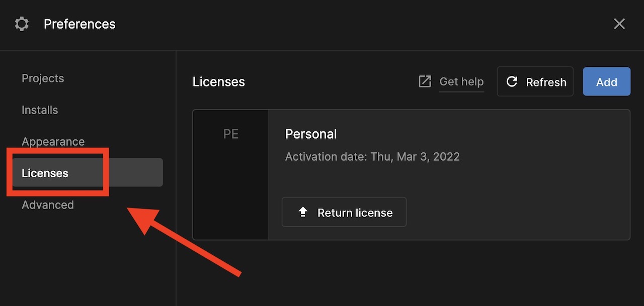Click the Licenses panel heading
This screenshot has width=644, height=306.
(x=219, y=82)
